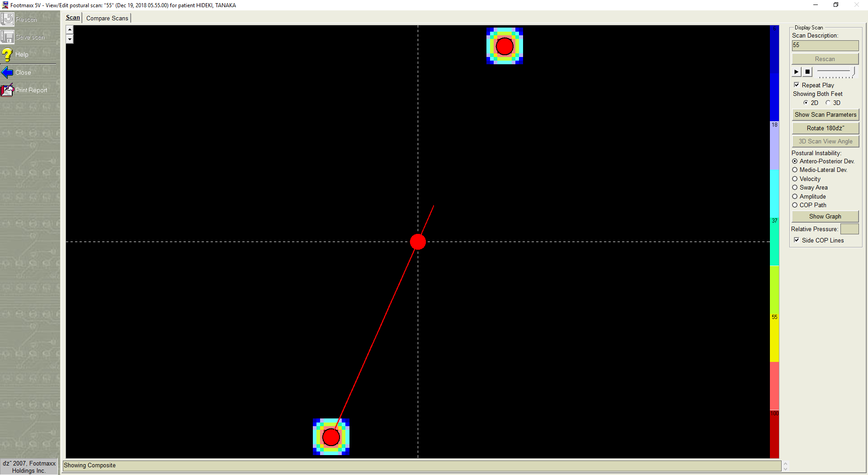
Task: Click the scroll up arrow above canvas
Action: point(70,30)
